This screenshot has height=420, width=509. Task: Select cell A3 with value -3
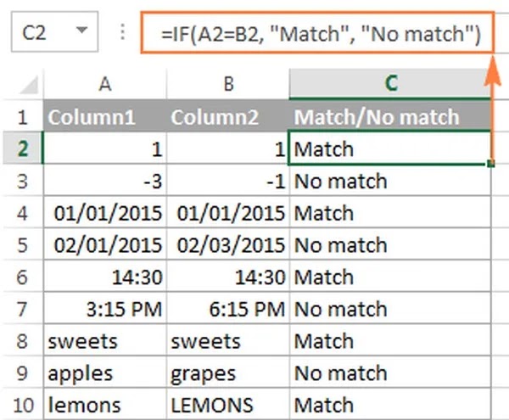coord(104,181)
